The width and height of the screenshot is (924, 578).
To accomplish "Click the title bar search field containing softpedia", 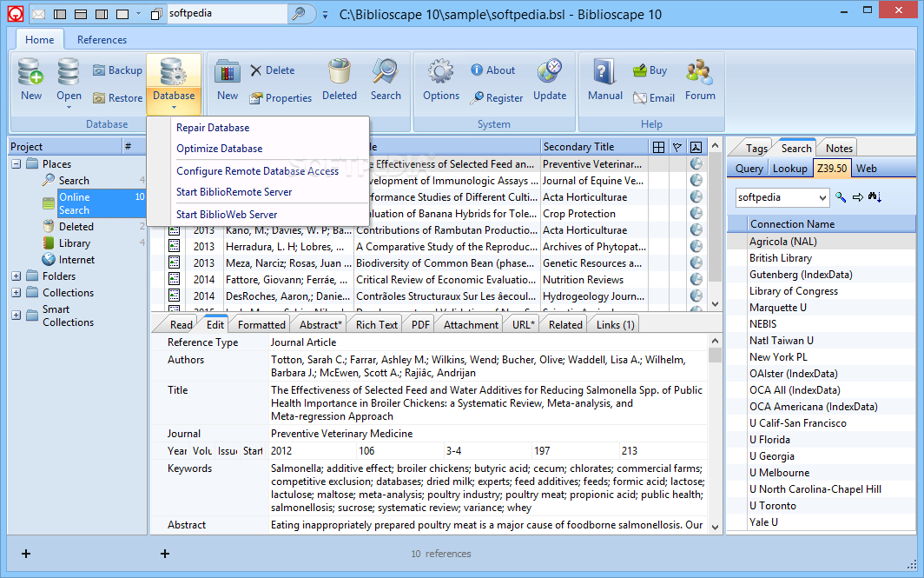I will click(227, 14).
